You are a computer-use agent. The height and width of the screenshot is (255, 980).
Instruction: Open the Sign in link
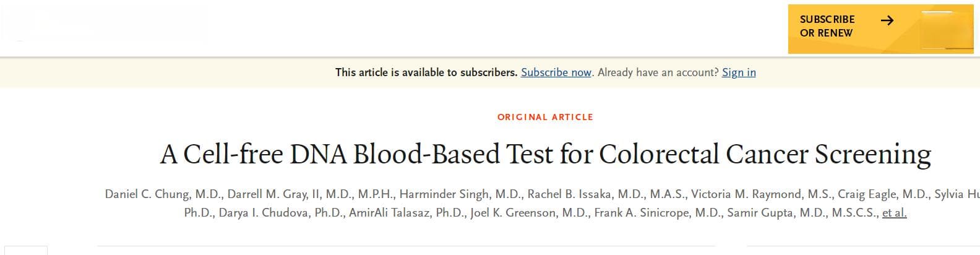[739, 72]
